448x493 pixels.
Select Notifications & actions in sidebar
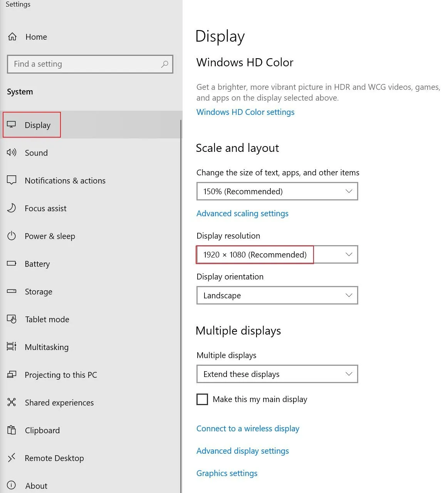(x=65, y=180)
